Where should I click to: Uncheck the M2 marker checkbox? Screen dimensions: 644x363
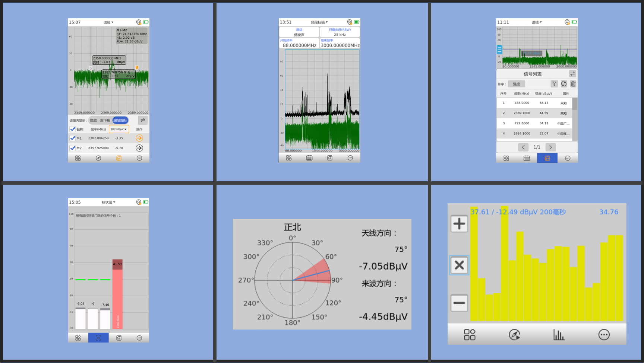(x=73, y=148)
